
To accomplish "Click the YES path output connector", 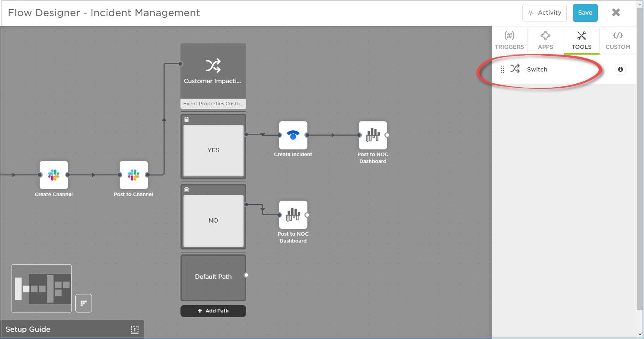I will click(x=246, y=134).
